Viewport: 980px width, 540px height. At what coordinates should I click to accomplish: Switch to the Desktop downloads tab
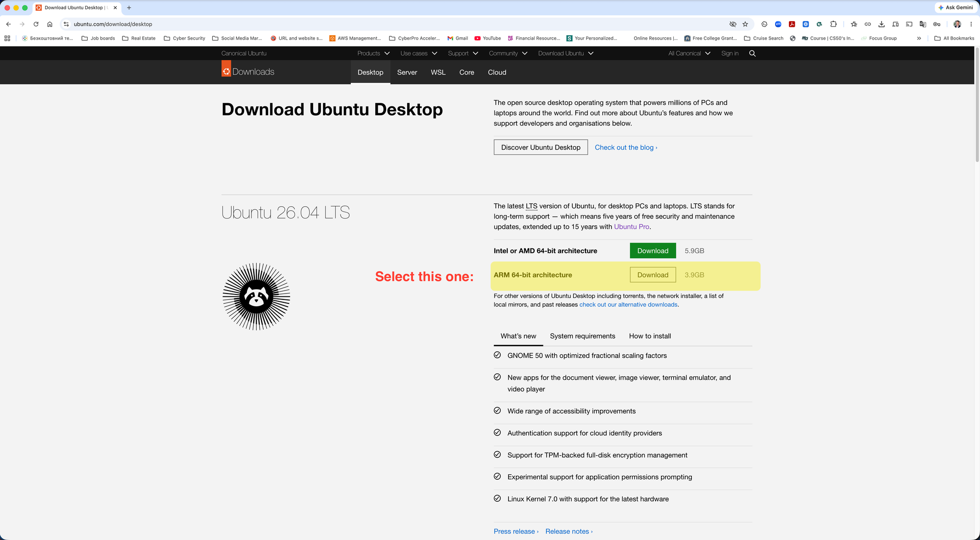pos(370,72)
